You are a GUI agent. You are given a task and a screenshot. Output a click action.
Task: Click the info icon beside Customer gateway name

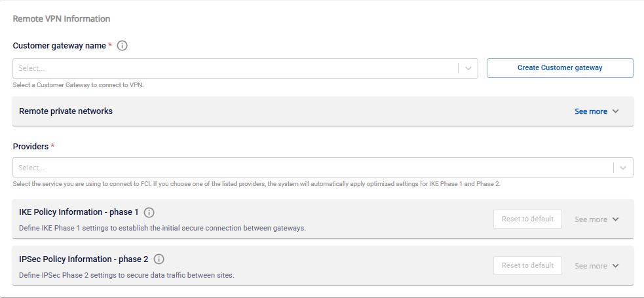[x=122, y=46]
